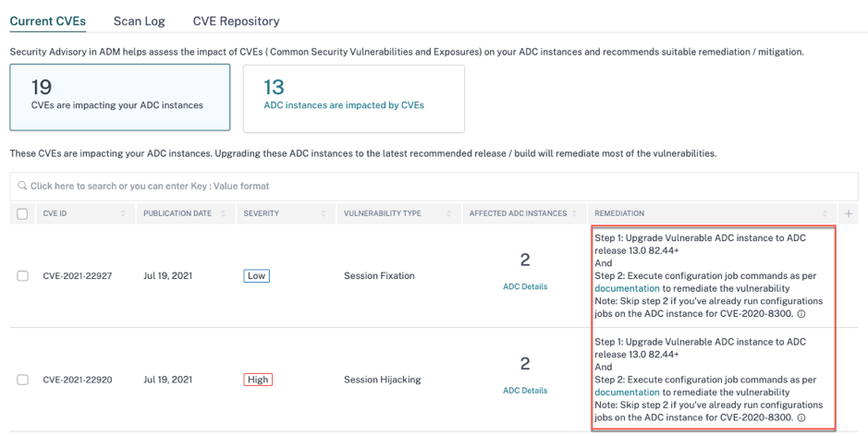Viewport: 868px width, 436px height.
Task: Open documentation link in CVE-2021-22920 remediation
Action: tap(627, 393)
